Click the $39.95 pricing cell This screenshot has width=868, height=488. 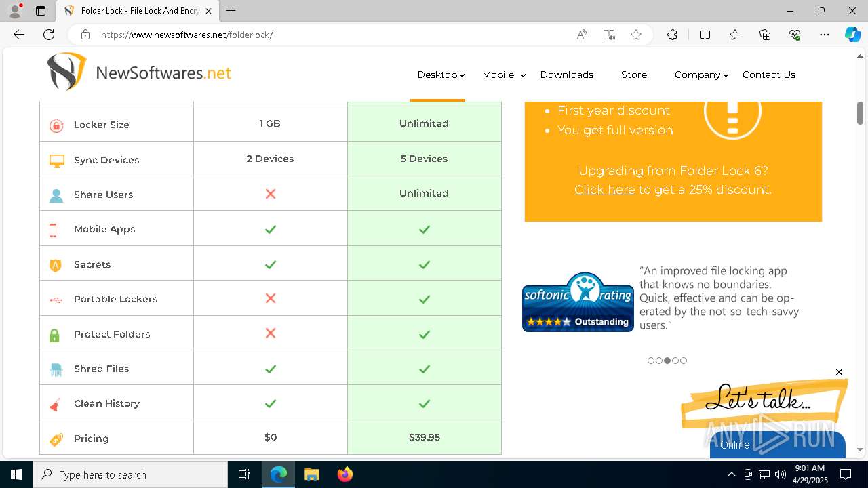[425, 437]
